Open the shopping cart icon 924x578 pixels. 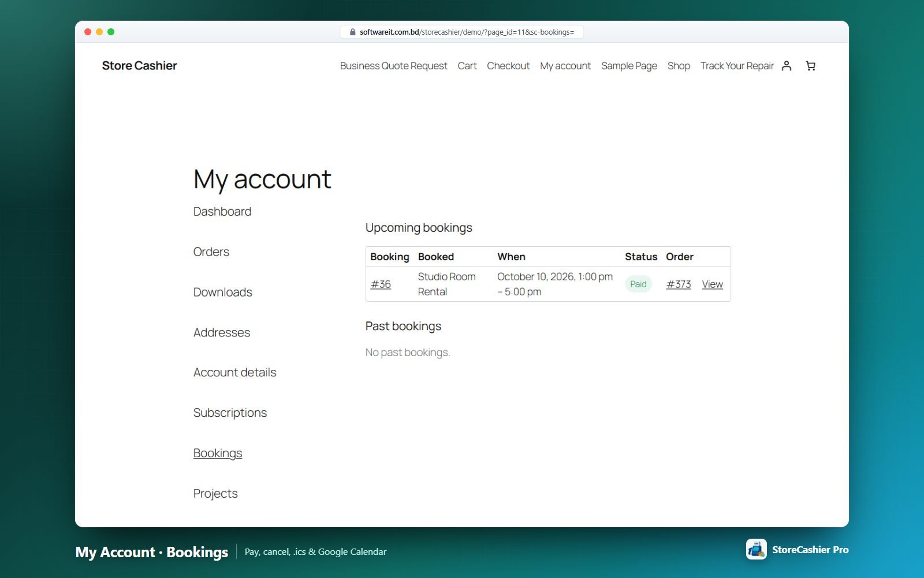[811, 66]
